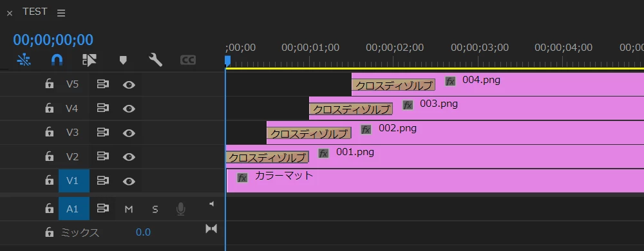Click the fx badge on 004.png clip

[x=451, y=81]
